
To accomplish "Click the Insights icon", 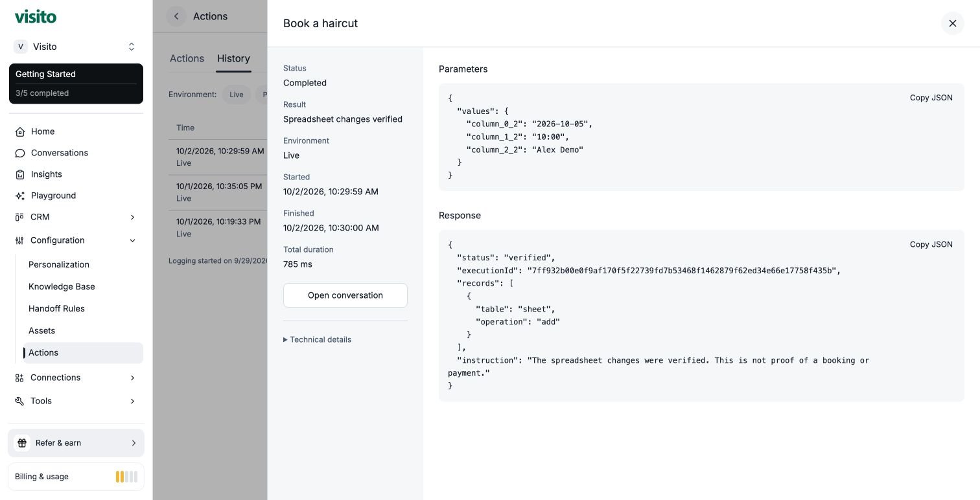I will coord(20,174).
